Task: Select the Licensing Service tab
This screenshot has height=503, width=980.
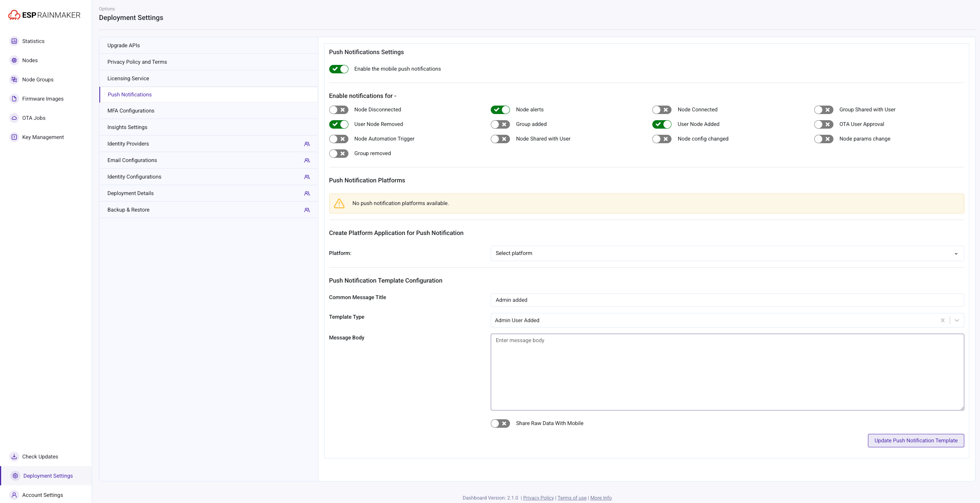Action: point(209,78)
